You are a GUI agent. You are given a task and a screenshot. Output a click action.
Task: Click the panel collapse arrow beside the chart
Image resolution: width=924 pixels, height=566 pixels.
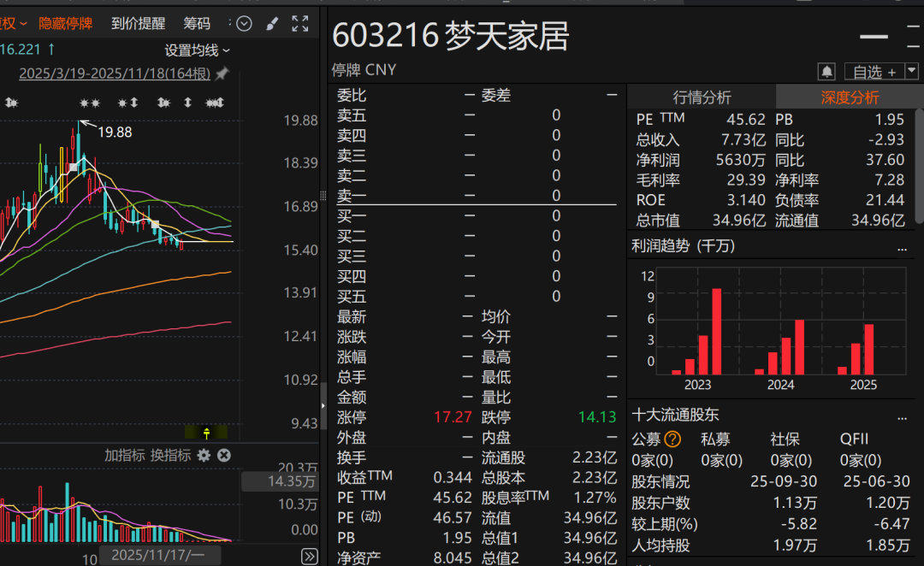(323, 405)
